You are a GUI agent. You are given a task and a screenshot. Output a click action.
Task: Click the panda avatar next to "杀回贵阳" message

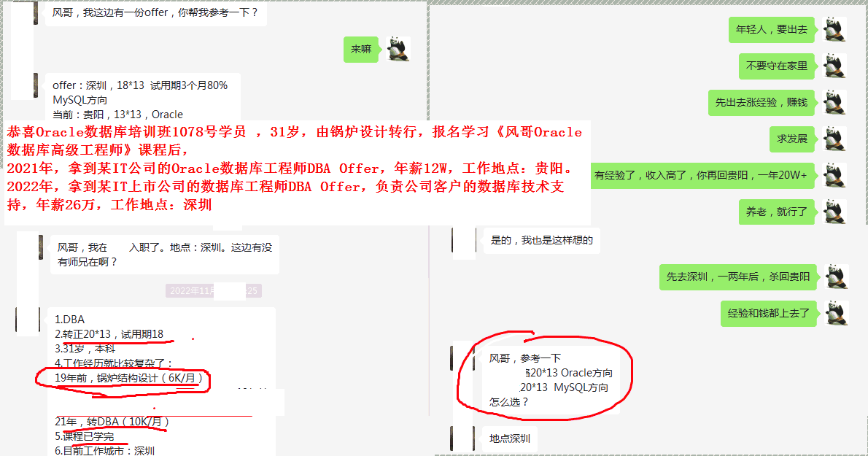[x=837, y=277]
